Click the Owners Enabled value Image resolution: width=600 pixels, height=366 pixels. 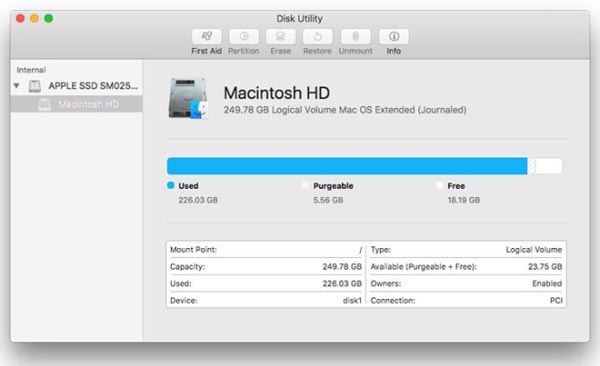pyautogui.click(x=547, y=284)
